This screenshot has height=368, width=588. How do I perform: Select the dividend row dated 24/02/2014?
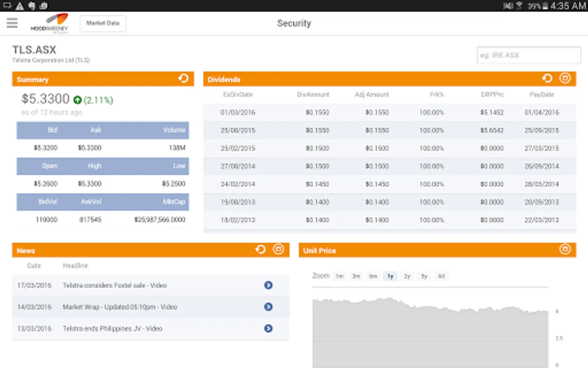(x=390, y=184)
